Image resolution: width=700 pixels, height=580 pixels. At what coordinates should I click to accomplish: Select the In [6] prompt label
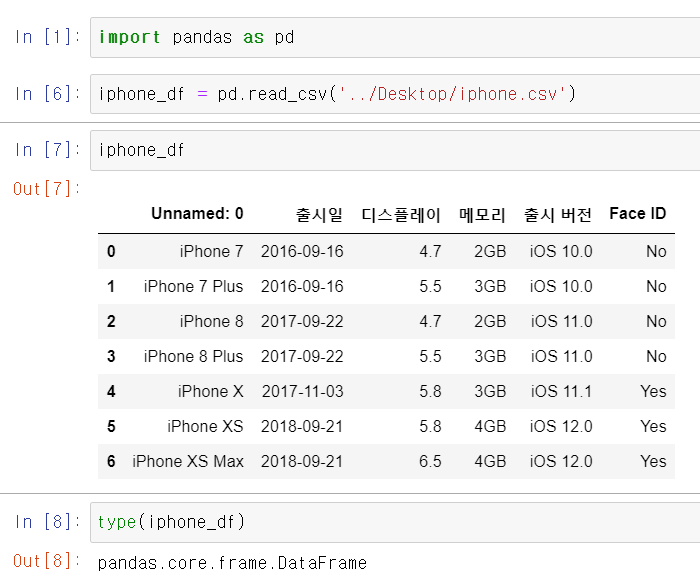(x=47, y=94)
